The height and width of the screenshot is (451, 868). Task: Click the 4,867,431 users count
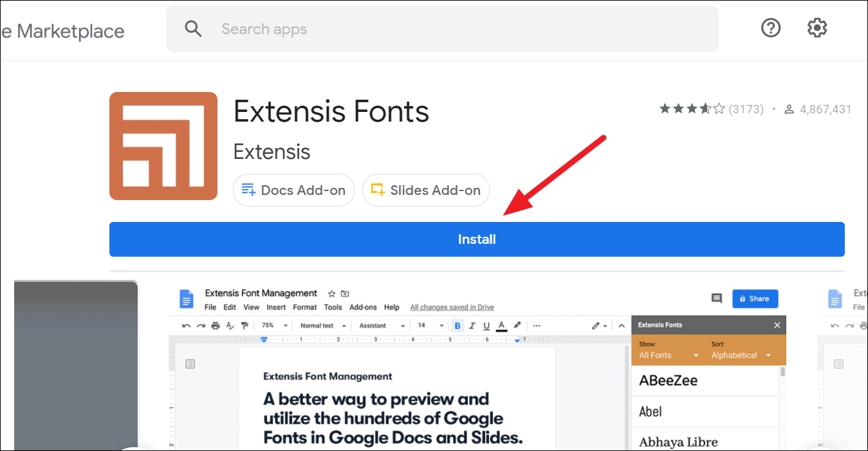coord(826,109)
